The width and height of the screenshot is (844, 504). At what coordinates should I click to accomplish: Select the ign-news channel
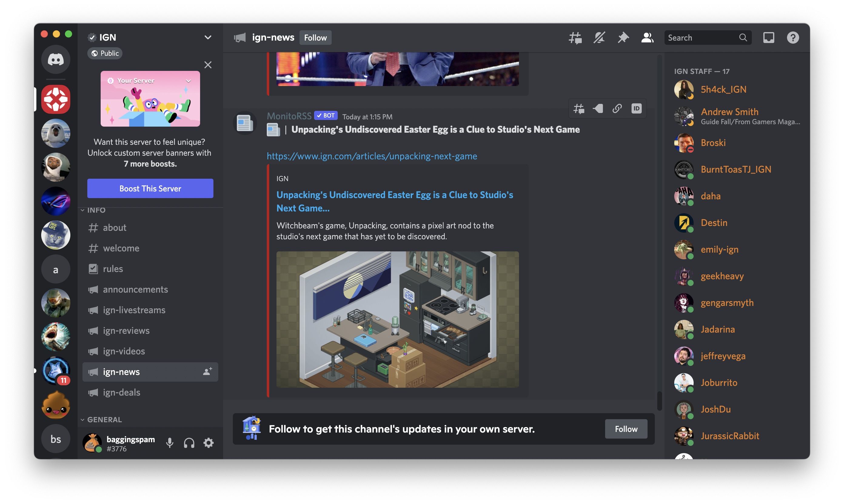(150, 372)
